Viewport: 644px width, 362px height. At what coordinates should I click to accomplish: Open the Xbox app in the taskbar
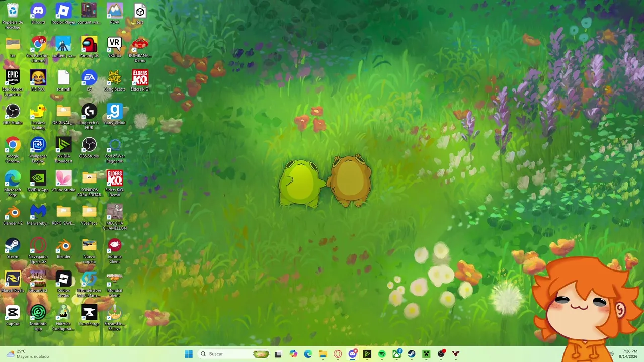[x=397, y=354]
